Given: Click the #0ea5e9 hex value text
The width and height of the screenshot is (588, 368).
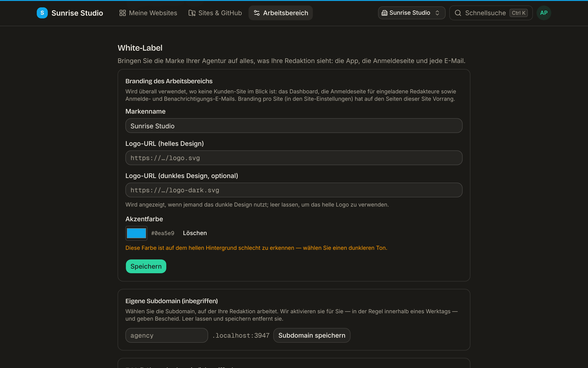Looking at the screenshot, I should [163, 233].
